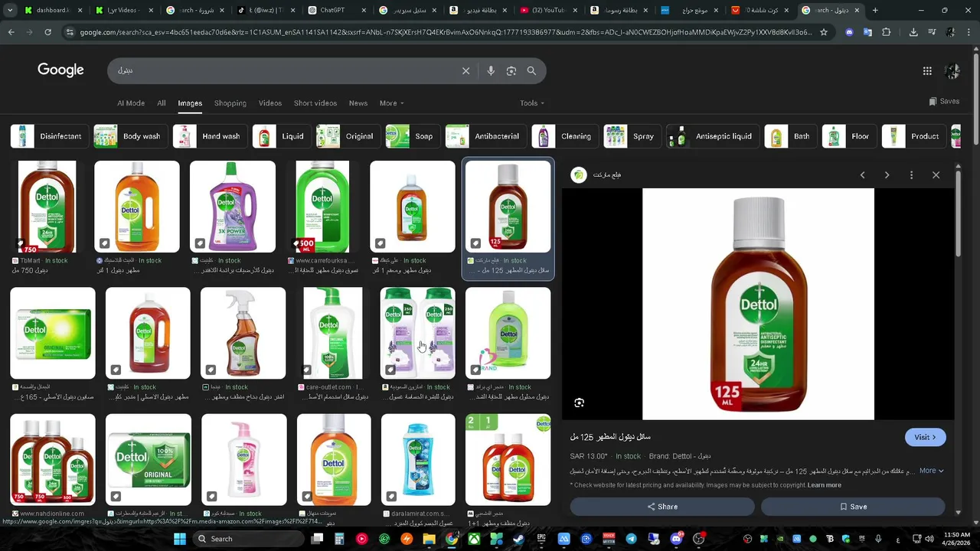The image size is (980, 551).
Task: Open TbMart Dettol 750 ml thumbnail
Action: (x=47, y=207)
